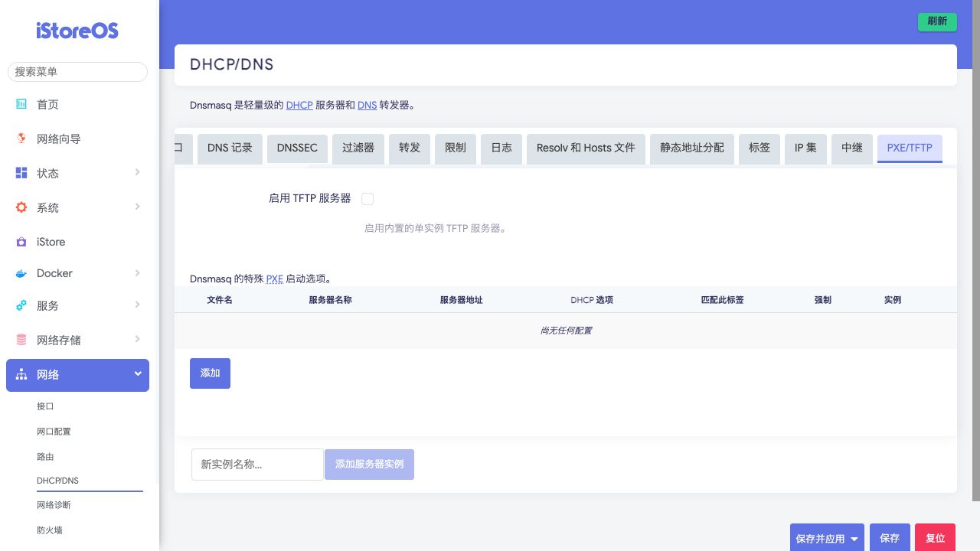This screenshot has height=551, width=980.
Task: Click the red 复位 reset button
Action: (x=935, y=538)
